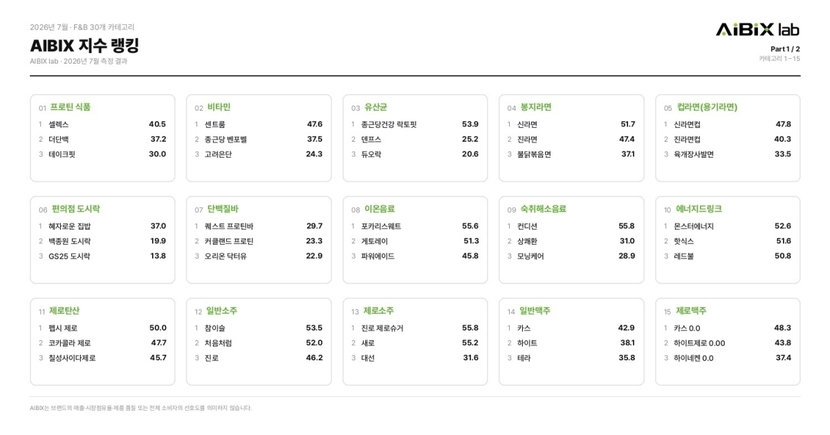The width and height of the screenshot is (830, 435).
Task: Select the 에너지드링크 category title
Action: [699, 209]
